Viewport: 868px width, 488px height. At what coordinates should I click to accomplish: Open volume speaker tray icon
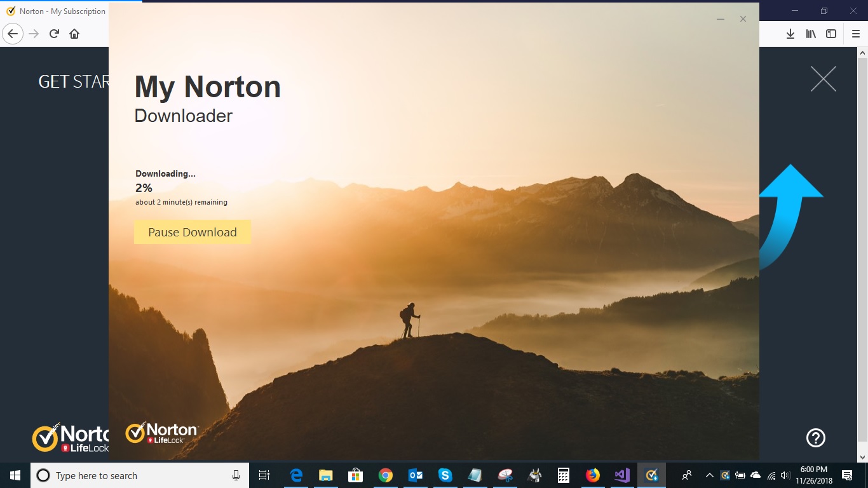click(785, 475)
